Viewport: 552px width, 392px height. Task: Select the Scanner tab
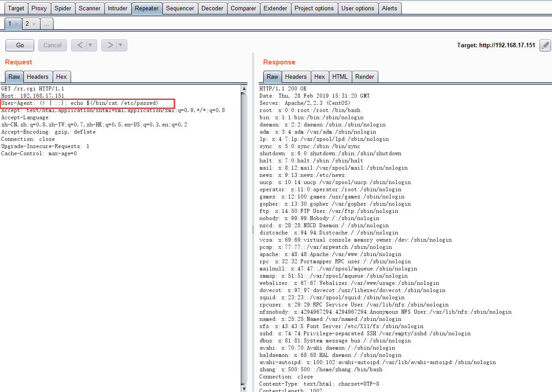click(90, 8)
